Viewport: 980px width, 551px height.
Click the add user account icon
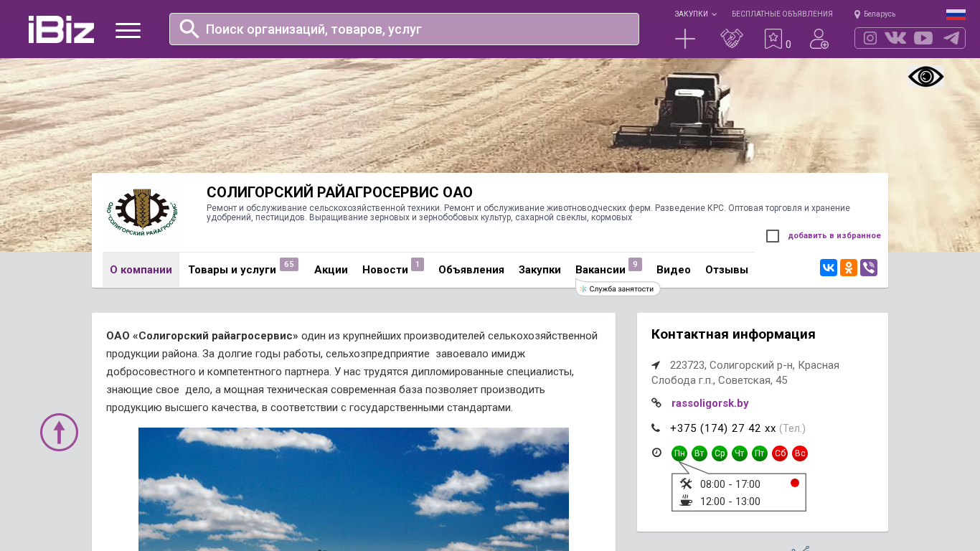coord(819,39)
